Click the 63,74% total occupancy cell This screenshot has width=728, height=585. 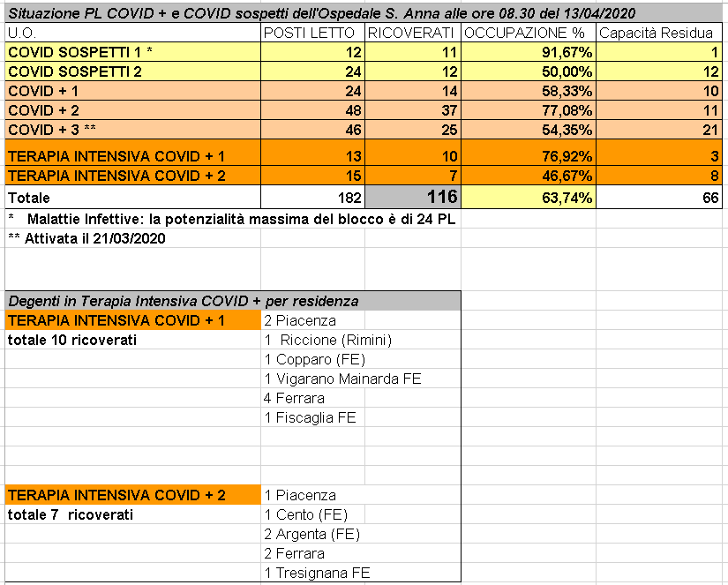tap(528, 198)
